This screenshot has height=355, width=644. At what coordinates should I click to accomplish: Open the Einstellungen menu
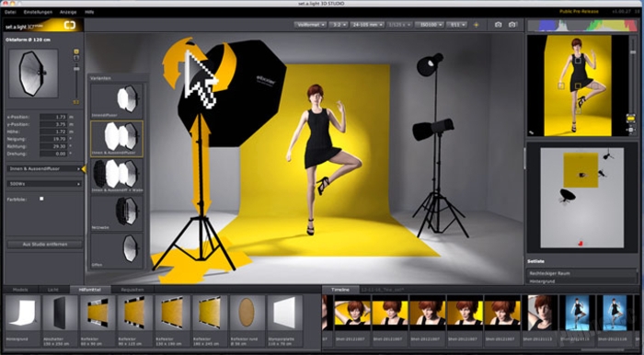pyautogui.click(x=38, y=12)
